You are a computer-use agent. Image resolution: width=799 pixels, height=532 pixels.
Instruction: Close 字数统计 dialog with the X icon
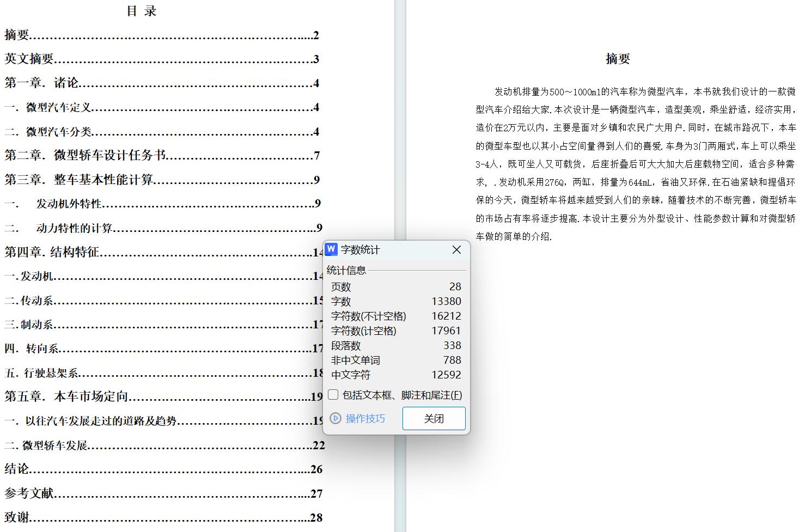[x=456, y=250]
